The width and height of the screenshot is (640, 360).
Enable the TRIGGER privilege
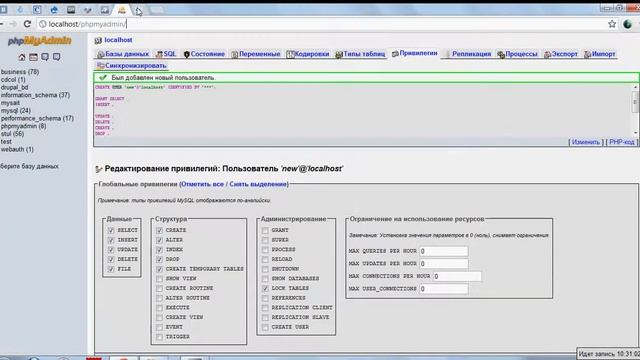tap(160, 337)
